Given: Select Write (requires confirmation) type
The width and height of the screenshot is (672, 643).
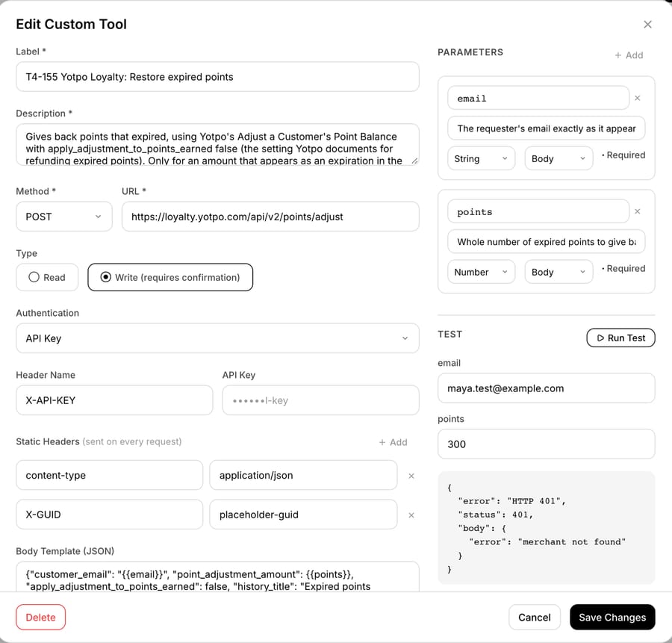Looking at the screenshot, I should (170, 277).
